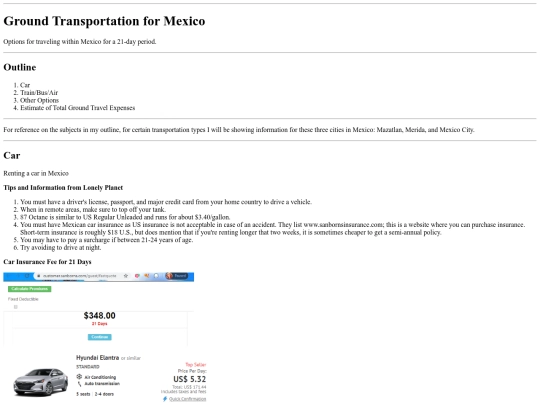Click the Hyundai Elantra car thumbnail
This screenshot has width=540, height=405.
coord(40,382)
